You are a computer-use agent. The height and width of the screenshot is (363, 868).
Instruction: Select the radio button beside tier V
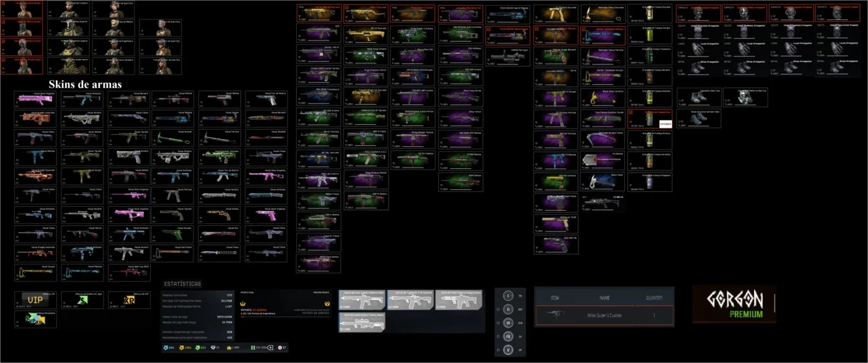(x=498, y=350)
